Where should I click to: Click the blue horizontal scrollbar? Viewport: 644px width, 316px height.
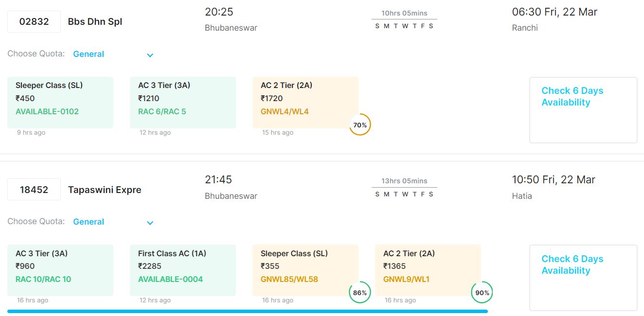(x=247, y=311)
